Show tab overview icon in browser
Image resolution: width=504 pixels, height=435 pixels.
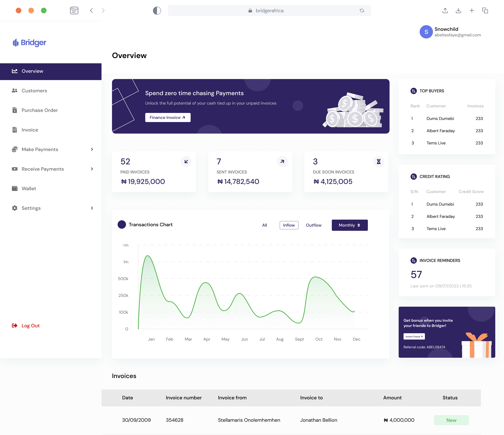tap(485, 10)
